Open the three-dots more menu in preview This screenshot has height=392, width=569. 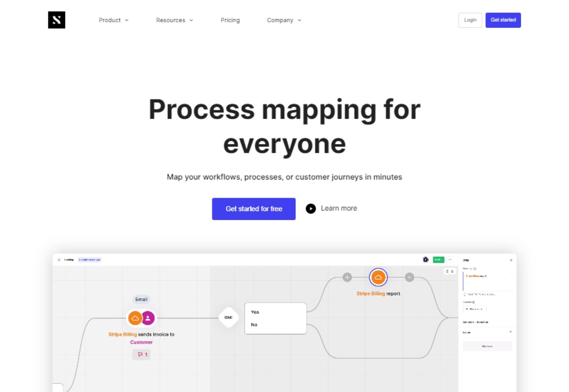click(x=450, y=260)
